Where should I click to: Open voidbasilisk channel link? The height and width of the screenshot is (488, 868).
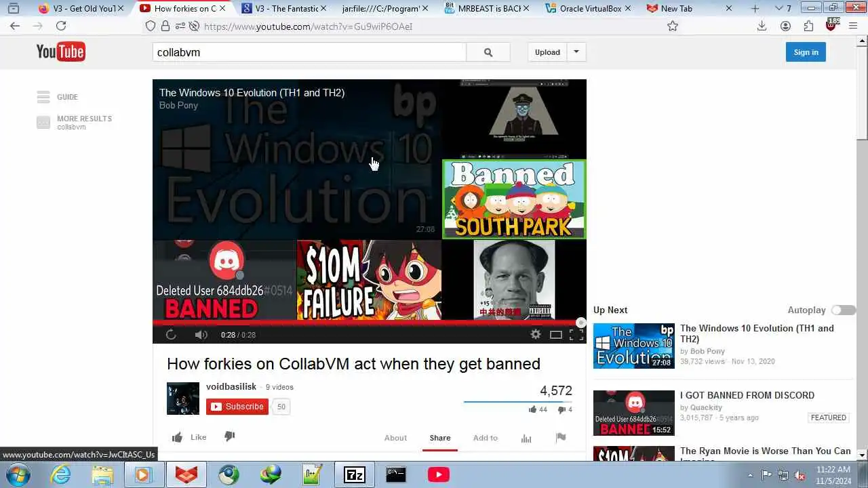[231, 386]
